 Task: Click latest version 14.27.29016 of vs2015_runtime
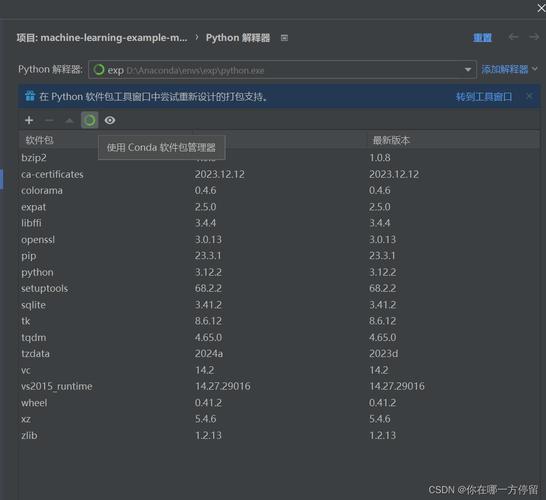(x=397, y=386)
